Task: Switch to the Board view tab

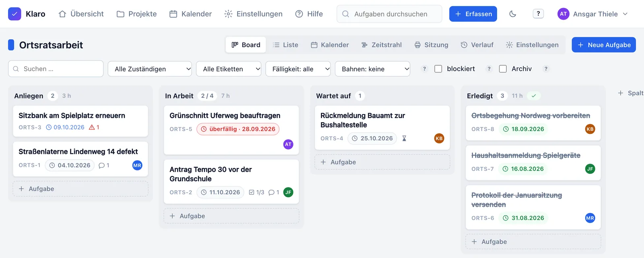Action: [246, 45]
